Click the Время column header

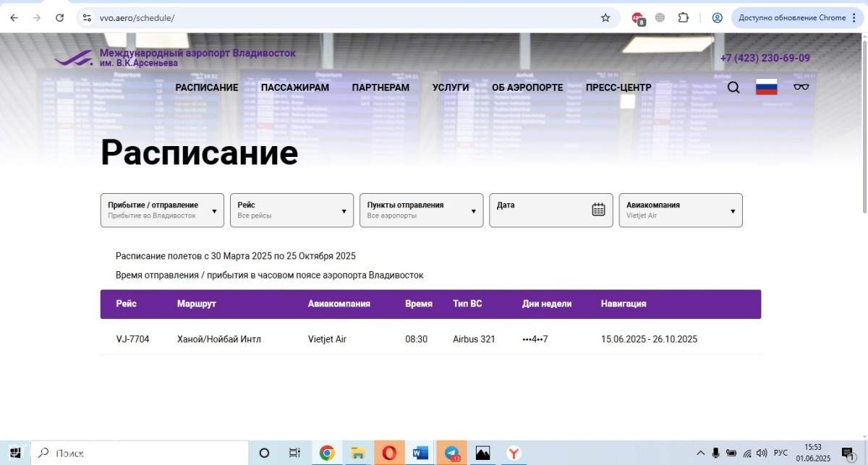[x=419, y=304]
